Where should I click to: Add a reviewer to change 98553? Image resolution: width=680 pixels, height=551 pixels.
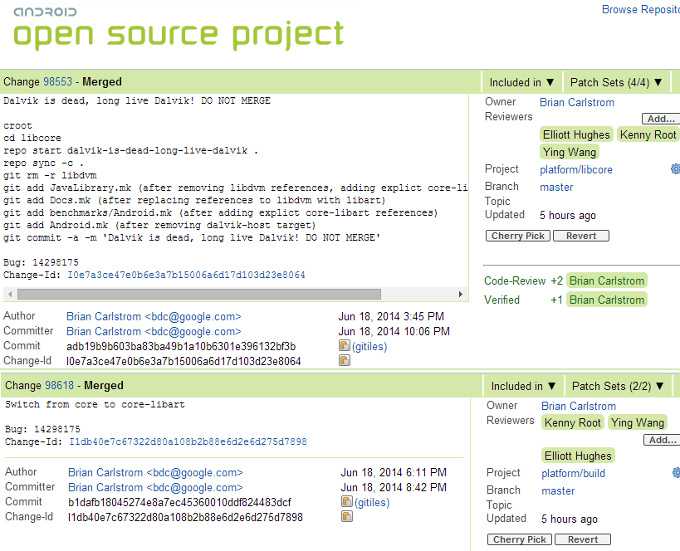(659, 118)
